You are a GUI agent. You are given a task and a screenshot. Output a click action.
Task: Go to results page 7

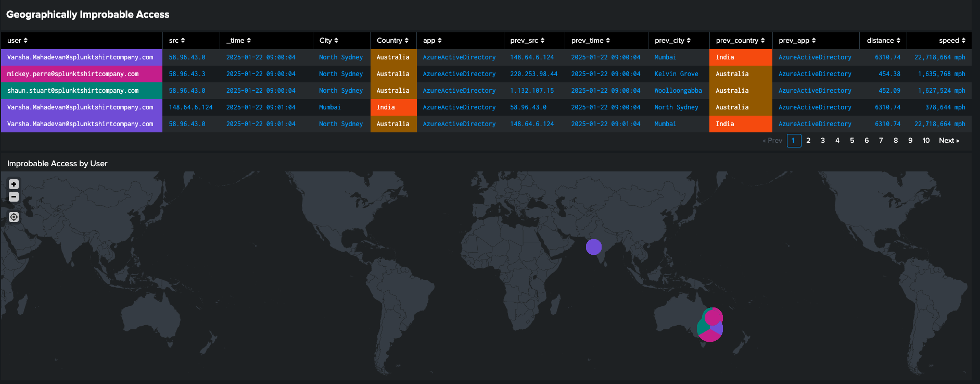pos(881,141)
